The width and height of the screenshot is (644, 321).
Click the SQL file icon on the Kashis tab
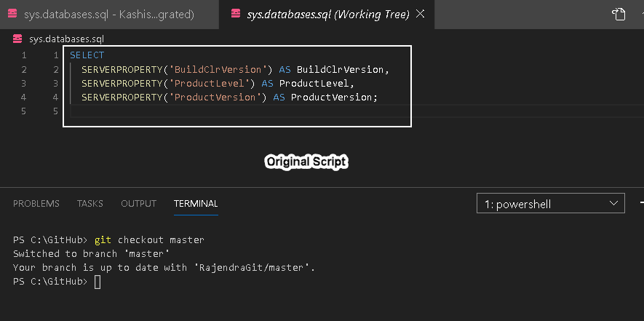pyautogui.click(x=12, y=14)
